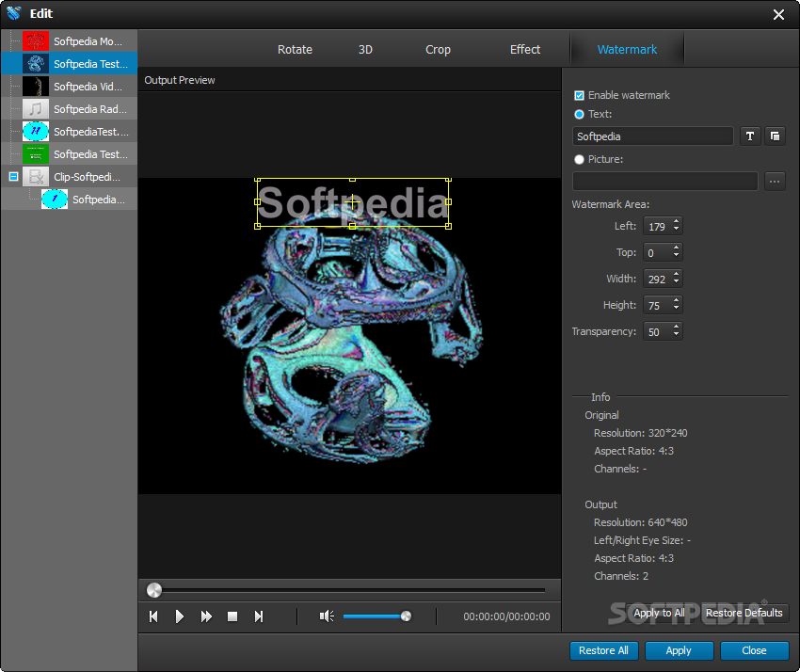Click the Width value field showing 292

pyautogui.click(x=658, y=280)
